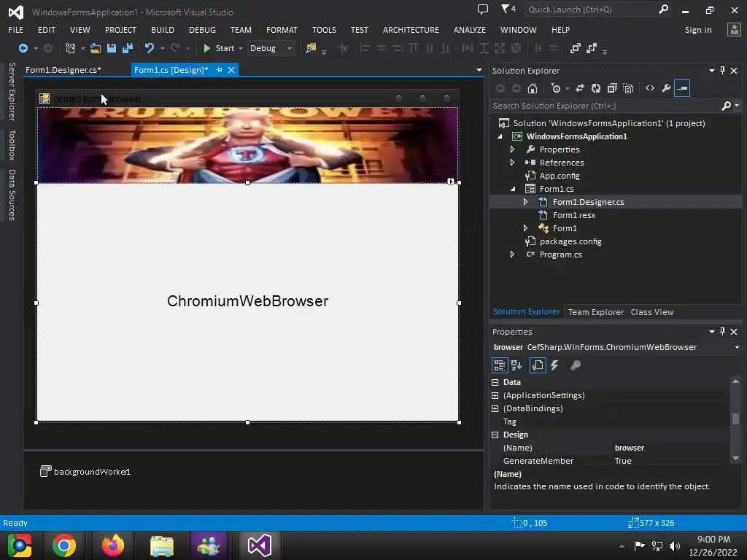Click the (Name) value field browser
This screenshot has height=560, width=747.
click(x=670, y=448)
